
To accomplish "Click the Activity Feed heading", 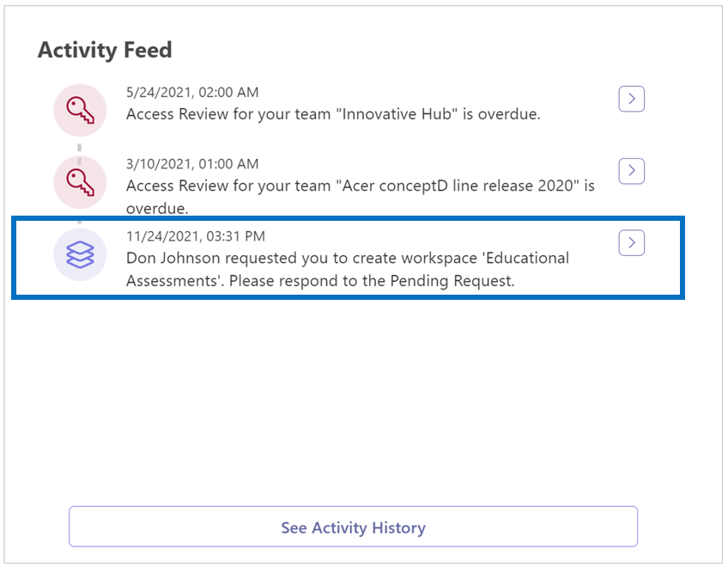I will (105, 50).
